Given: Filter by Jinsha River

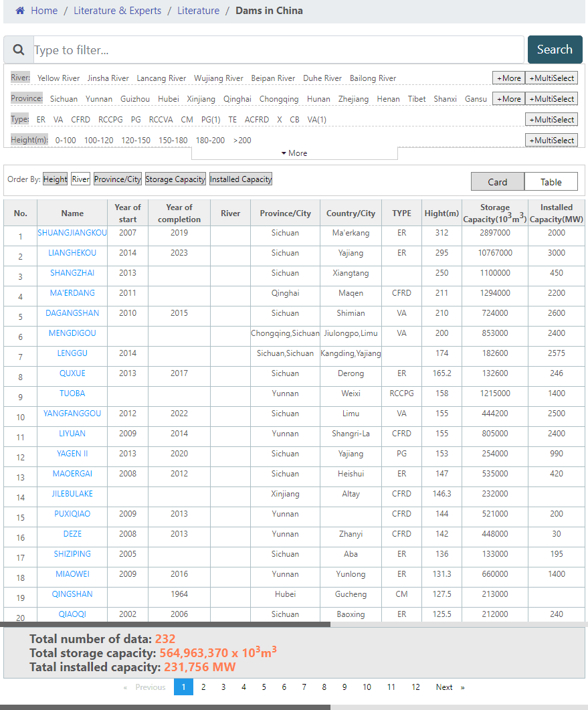Looking at the screenshot, I should click(x=108, y=78).
